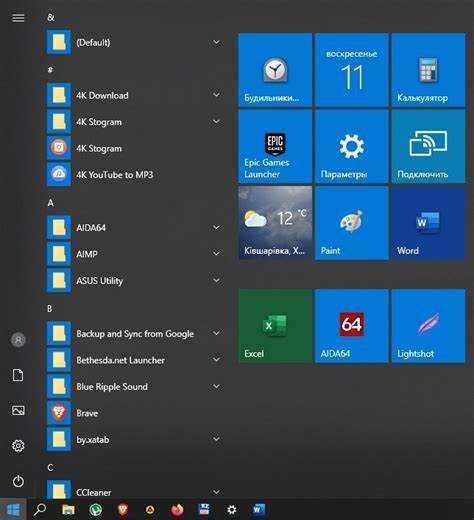474x520 pixels.
Task: Open the Settings gear on the taskbar
Action: pyautogui.click(x=231, y=510)
